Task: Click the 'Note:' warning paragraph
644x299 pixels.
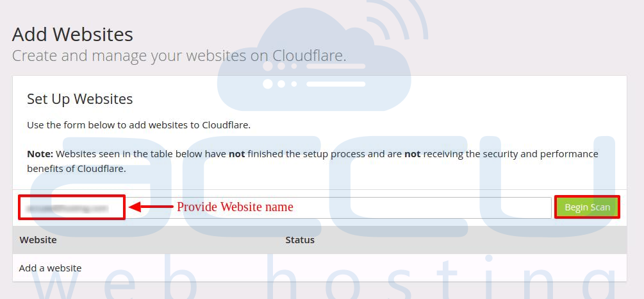Action: click(313, 161)
